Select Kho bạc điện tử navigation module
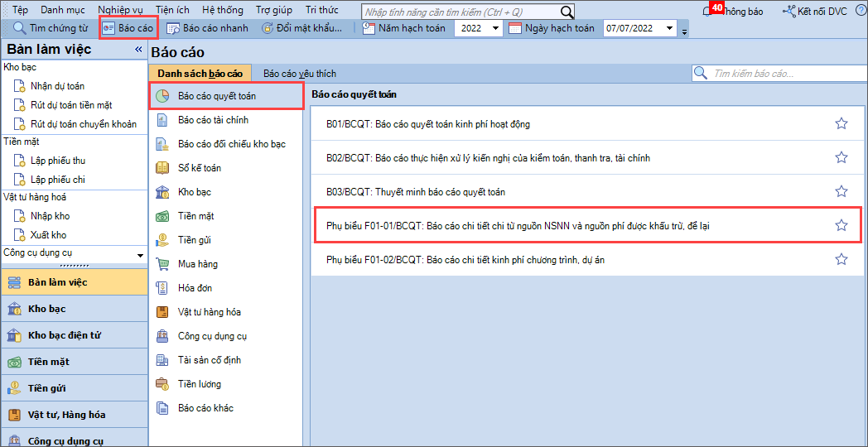This screenshot has height=447, width=868. click(x=75, y=335)
